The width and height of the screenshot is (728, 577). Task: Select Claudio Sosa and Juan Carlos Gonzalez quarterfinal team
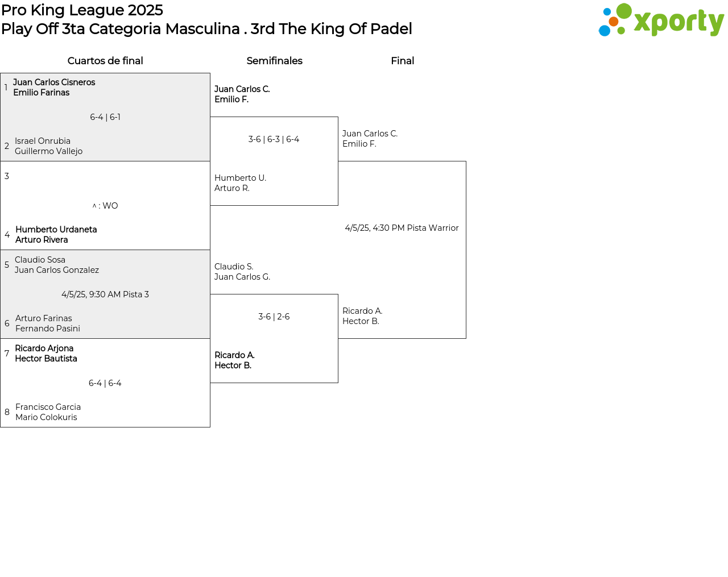57,265
